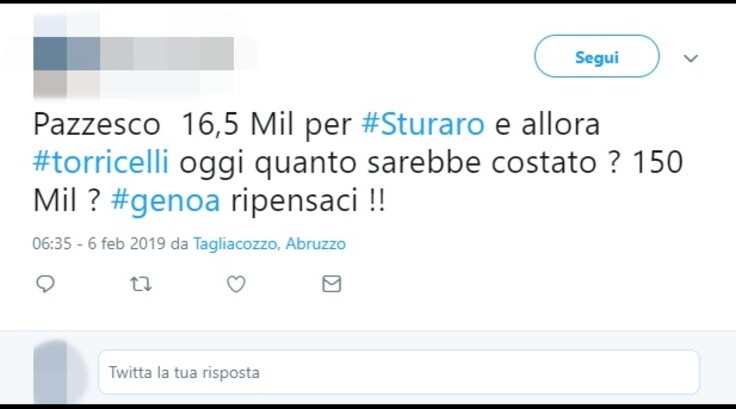Screen dimensions: 736x409
Task: Open the #torricelli hashtag
Action: click(x=100, y=162)
